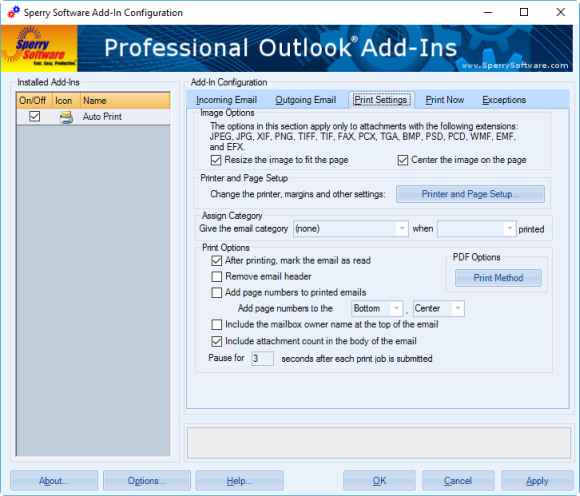Enable Include the mailbox owner name checkbox
Image resolution: width=580 pixels, height=496 pixels.
tap(217, 325)
